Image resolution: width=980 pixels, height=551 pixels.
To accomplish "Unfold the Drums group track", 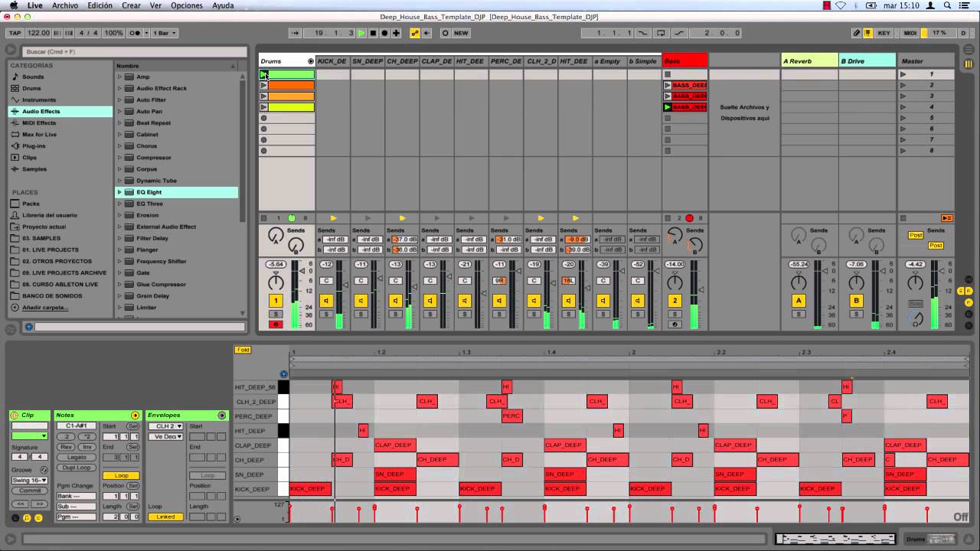I will coord(311,60).
